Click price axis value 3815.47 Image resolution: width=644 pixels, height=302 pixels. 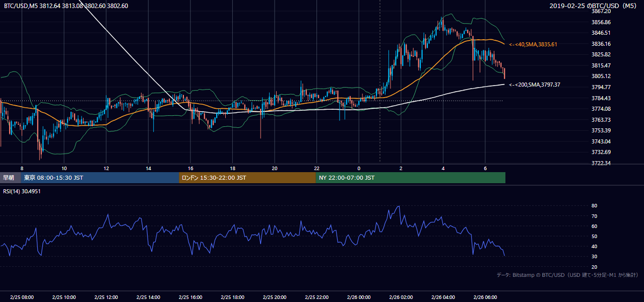pyautogui.click(x=601, y=65)
